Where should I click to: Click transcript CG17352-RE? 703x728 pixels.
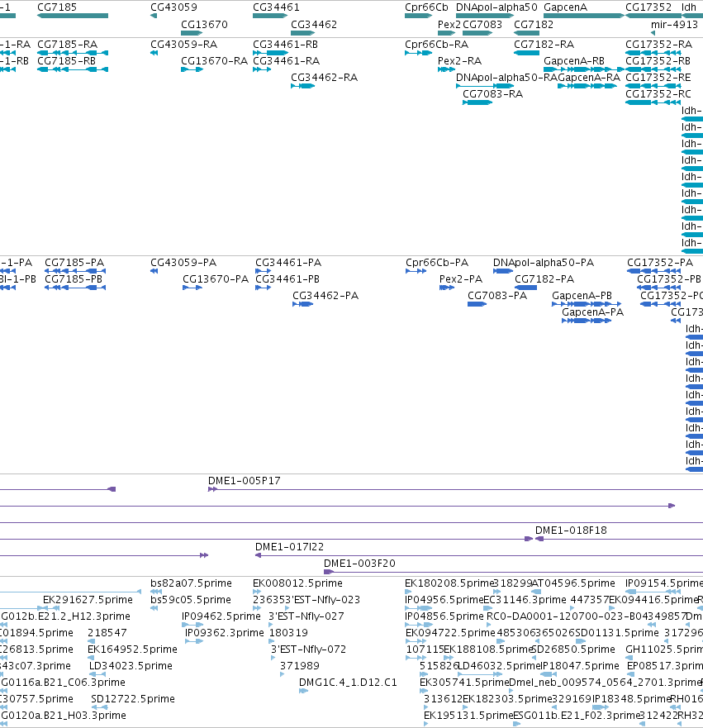coord(658,78)
